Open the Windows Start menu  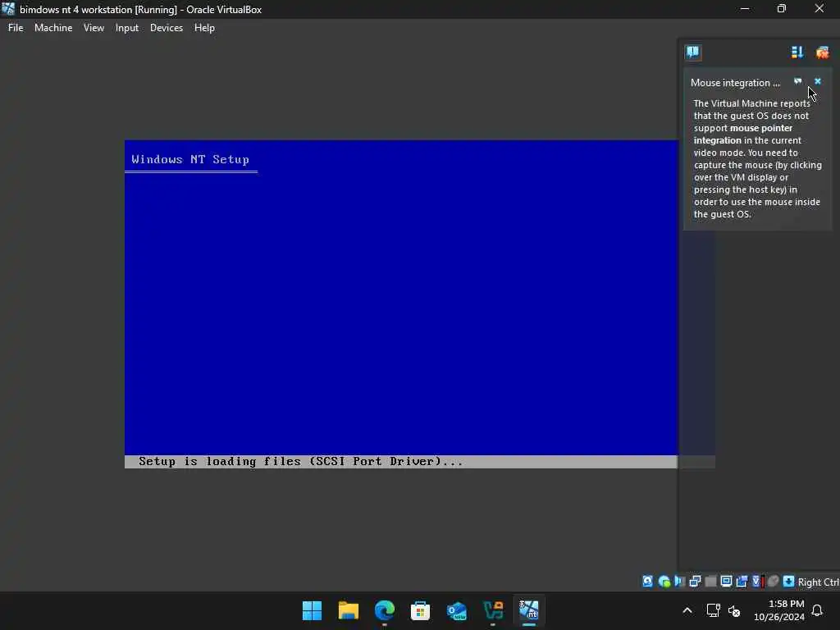[312, 610]
